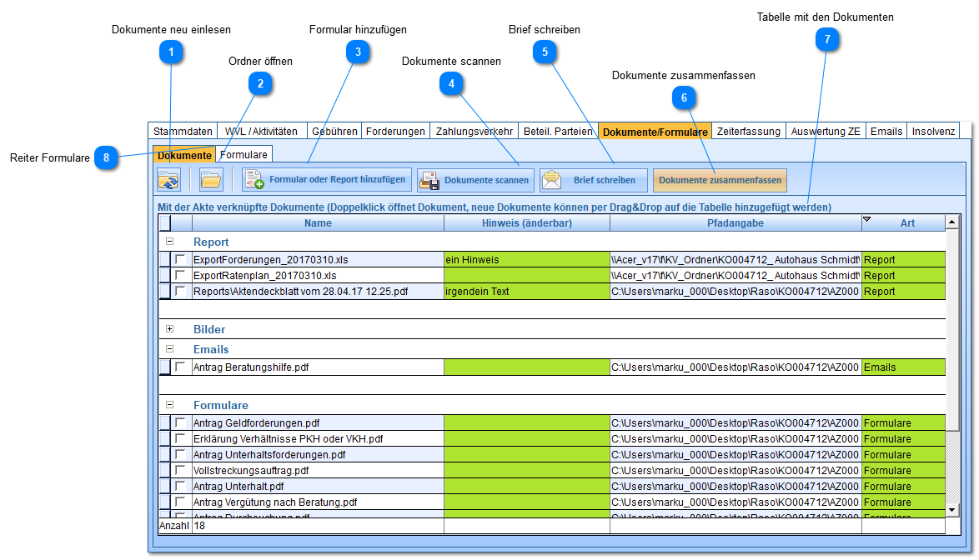The image size is (979, 560).
Task: Click the sort arrow in the Art column header
Action: click(x=866, y=219)
